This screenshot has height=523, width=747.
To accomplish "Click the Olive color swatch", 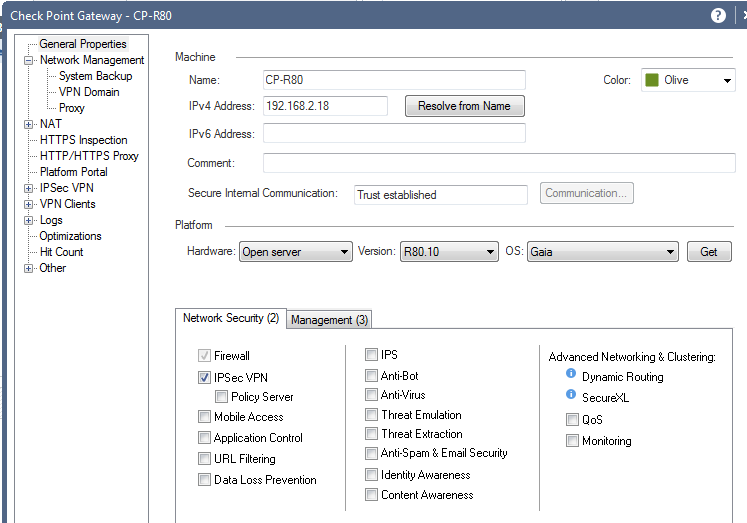I will pos(651,80).
